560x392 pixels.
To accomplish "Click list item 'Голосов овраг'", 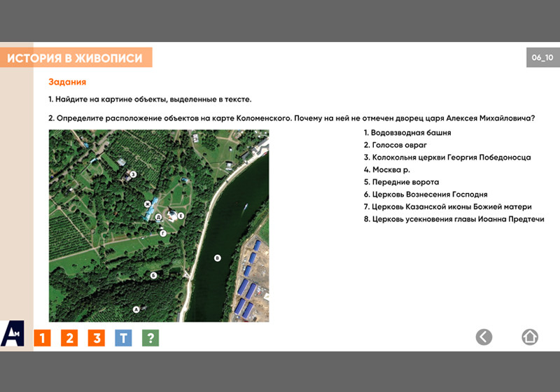I will coord(395,145).
